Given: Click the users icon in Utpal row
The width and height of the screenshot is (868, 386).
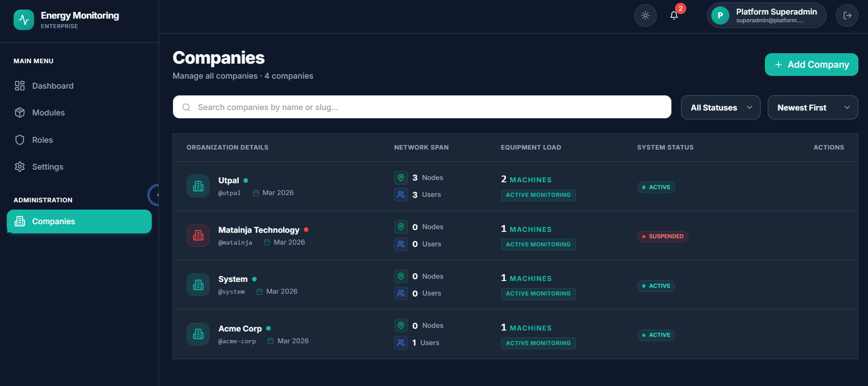Looking at the screenshot, I should click(401, 195).
